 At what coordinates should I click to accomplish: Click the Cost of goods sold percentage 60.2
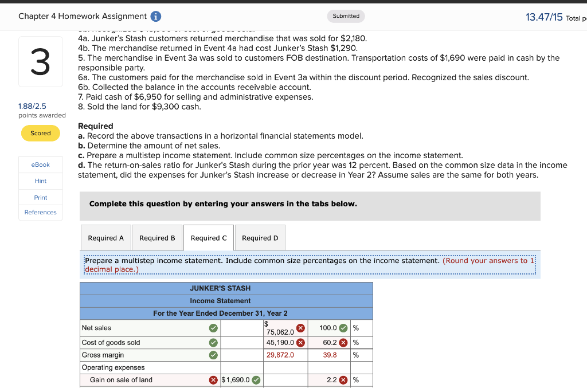pyautogui.click(x=329, y=343)
